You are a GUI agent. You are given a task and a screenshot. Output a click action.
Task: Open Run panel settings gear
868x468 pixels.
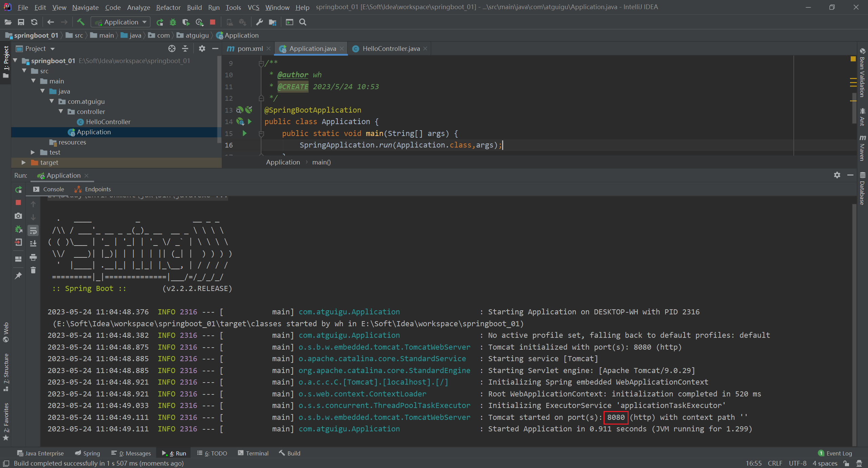837,175
